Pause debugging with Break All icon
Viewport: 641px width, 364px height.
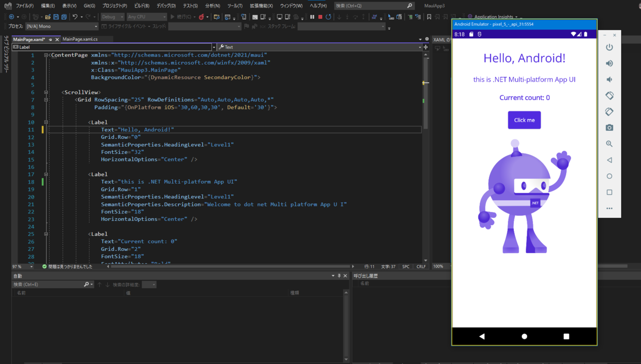(312, 17)
